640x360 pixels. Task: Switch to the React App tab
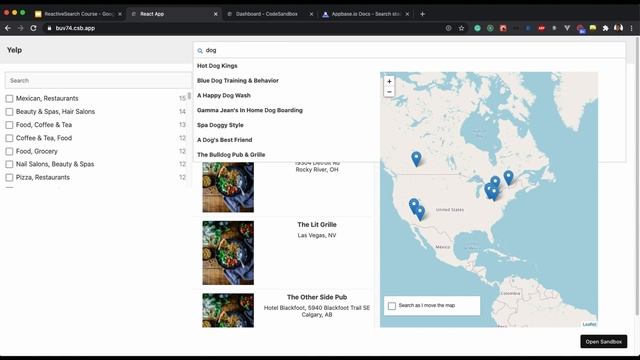(x=173, y=14)
